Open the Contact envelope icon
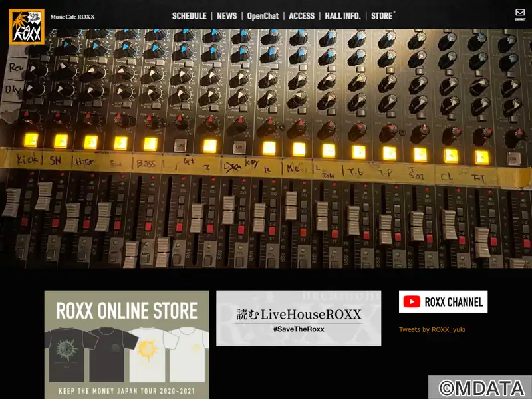The image size is (532, 399). pos(520,13)
